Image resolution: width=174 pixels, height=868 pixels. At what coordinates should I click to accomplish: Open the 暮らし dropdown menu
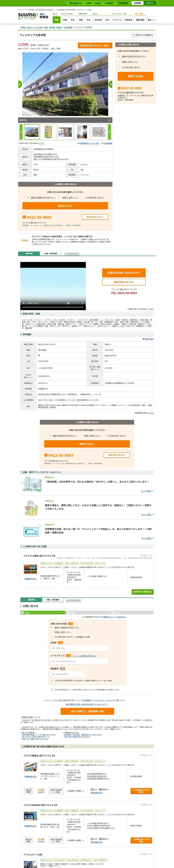pyautogui.click(x=151, y=20)
